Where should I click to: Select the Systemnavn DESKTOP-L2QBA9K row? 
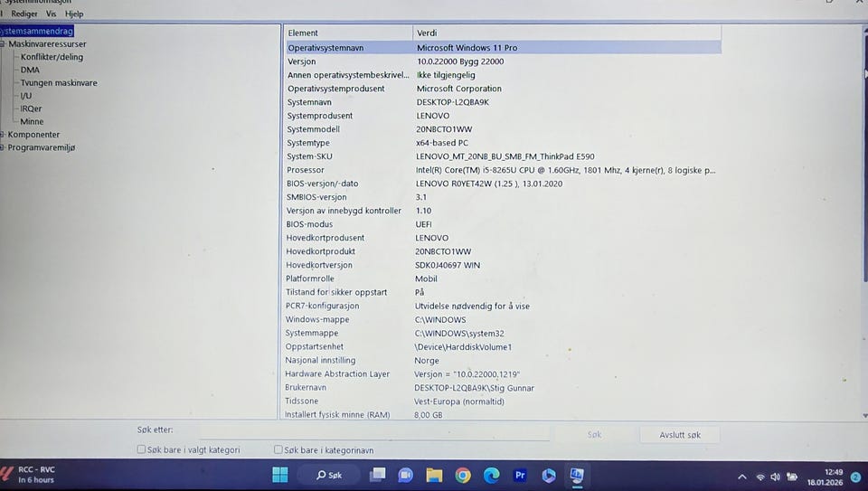(503, 102)
